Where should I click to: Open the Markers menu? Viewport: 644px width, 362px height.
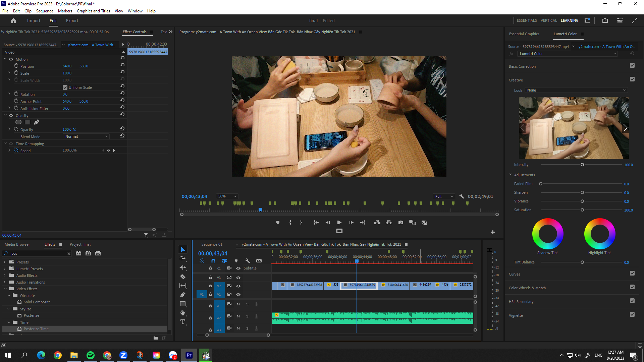click(65, 11)
